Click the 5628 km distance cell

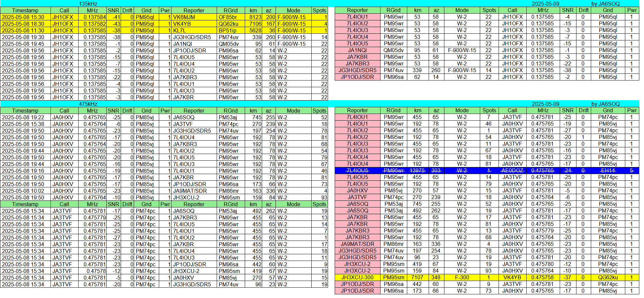(x=253, y=30)
